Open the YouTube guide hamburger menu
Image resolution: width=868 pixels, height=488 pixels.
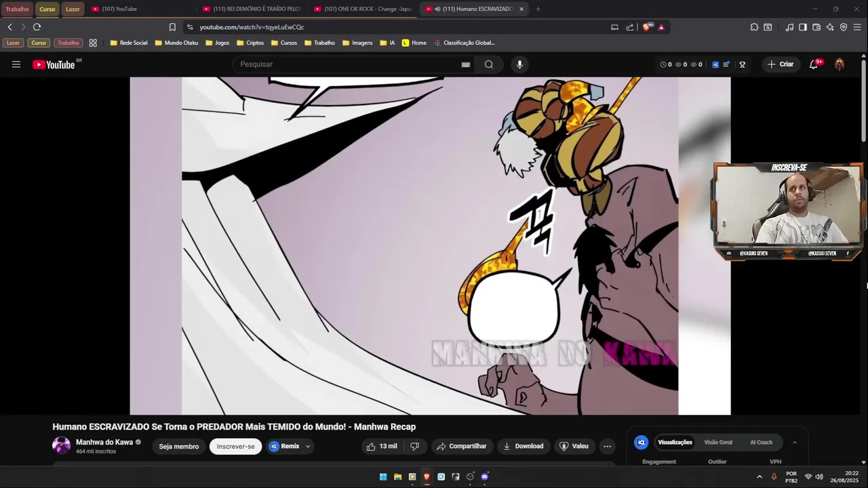click(16, 64)
